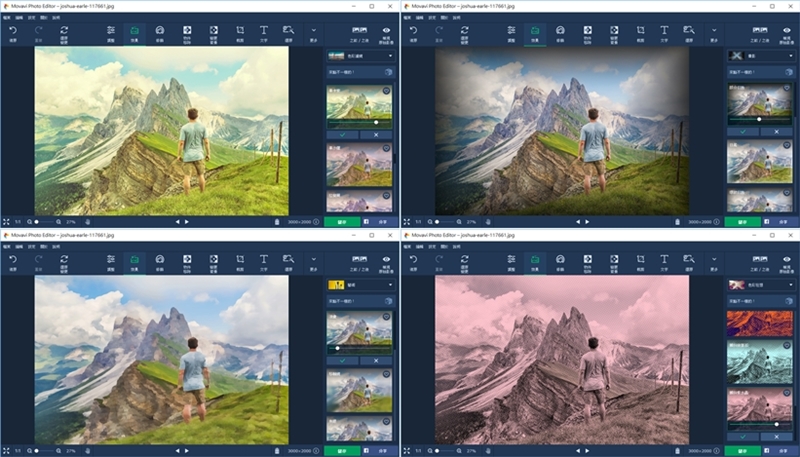This screenshot has width=800, height=457.
Task: Select the Text tool in top-right window
Action: 664,31
